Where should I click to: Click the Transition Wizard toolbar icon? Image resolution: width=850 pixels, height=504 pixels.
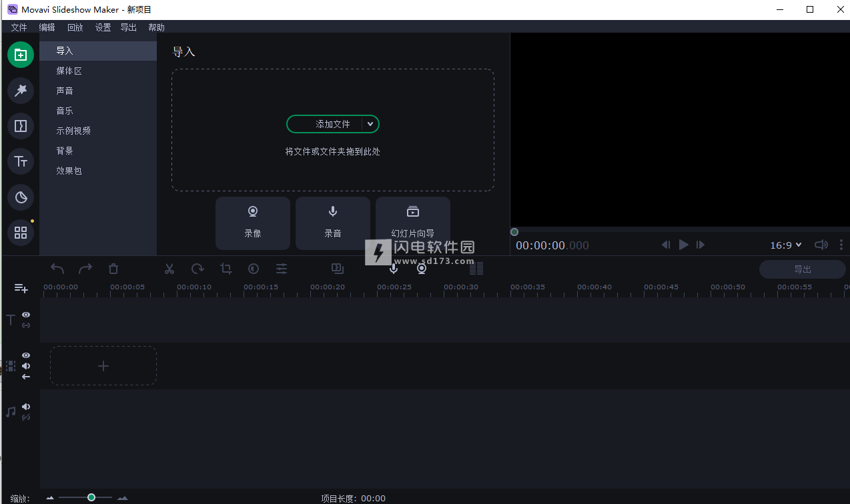[338, 269]
